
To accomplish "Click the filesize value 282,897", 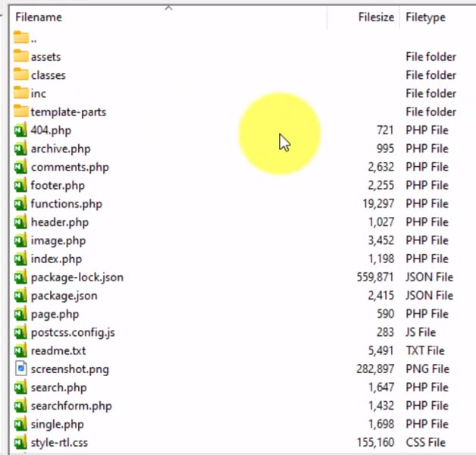I will click(x=375, y=369).
